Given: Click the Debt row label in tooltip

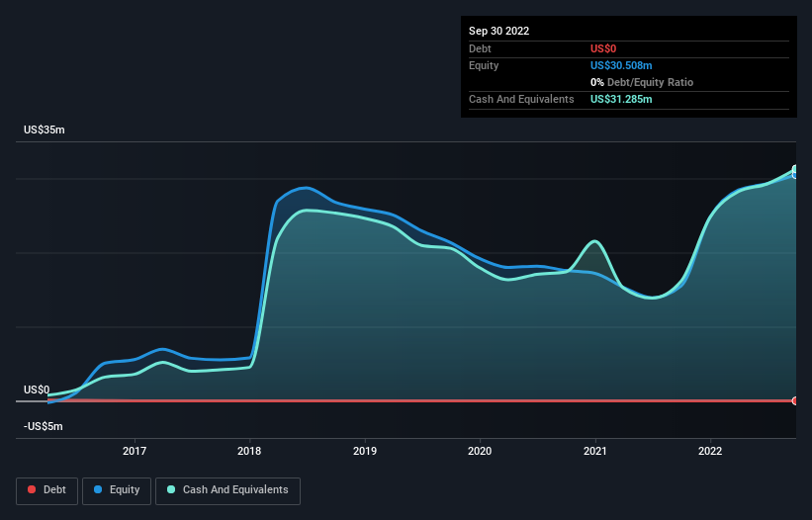Looking at the screenshot, I should (480, 48).
